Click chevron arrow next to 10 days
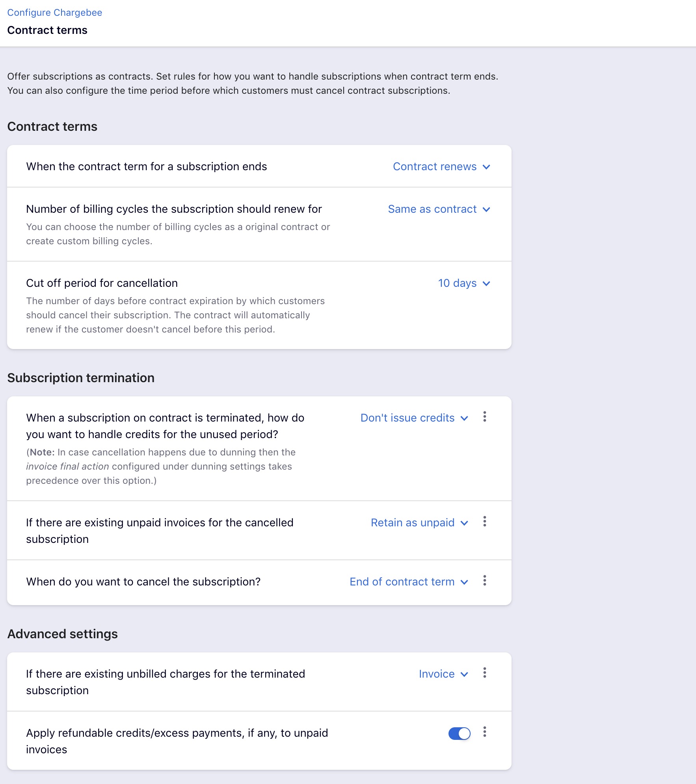The width and height of the screenshot is (696, 784). 486,284
